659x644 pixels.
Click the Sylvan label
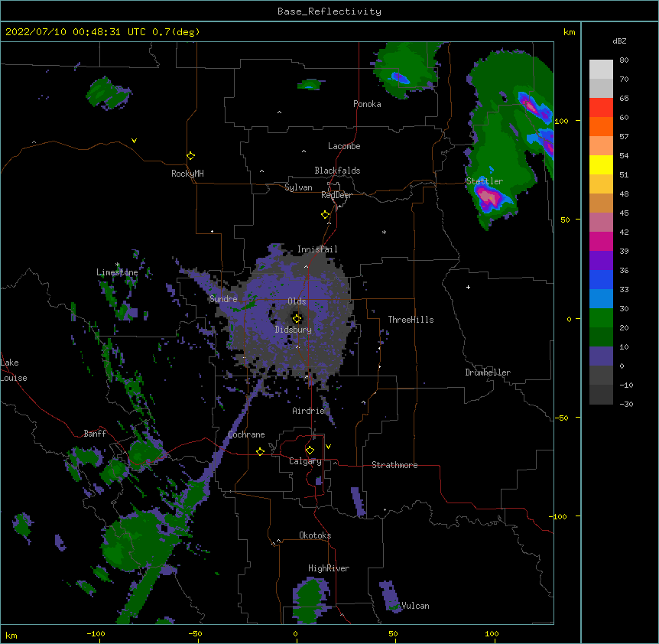click(298, 187)
